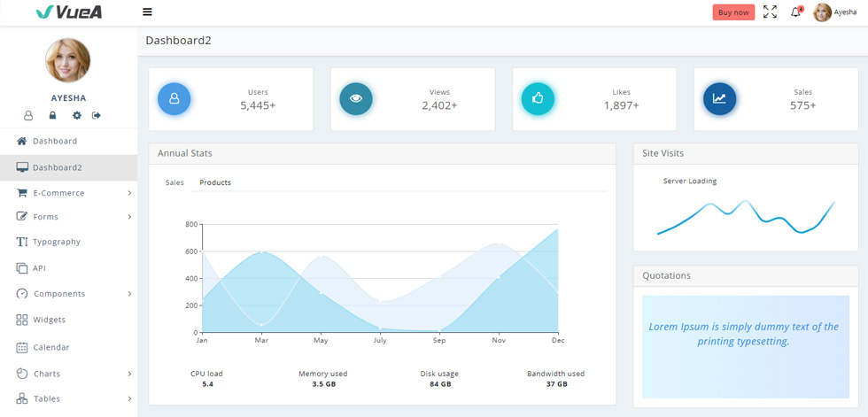868x417 pixels.
Task: Open the Ayesha account menu in header
Action: coord(834,12)
